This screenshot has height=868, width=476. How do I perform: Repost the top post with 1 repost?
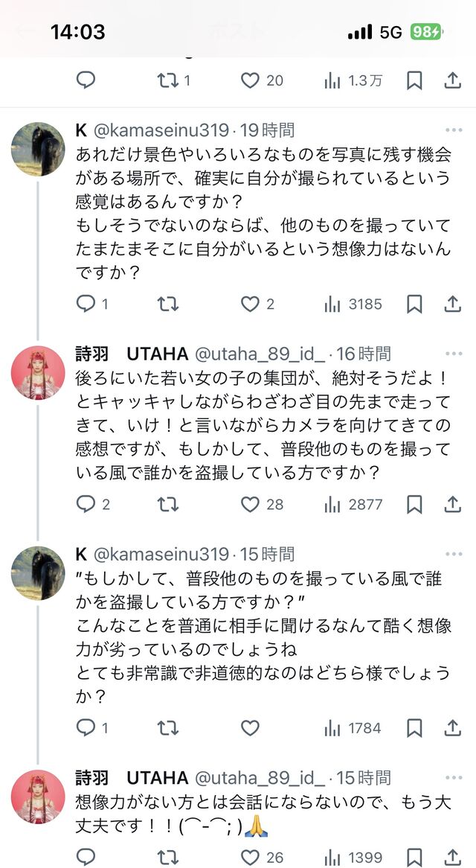pyautogui.click(x=168, y=80)
